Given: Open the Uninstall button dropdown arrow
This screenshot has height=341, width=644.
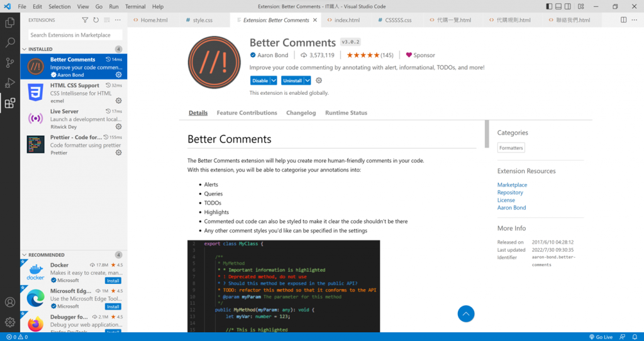Looking at the screenshot, I should 307,80.
